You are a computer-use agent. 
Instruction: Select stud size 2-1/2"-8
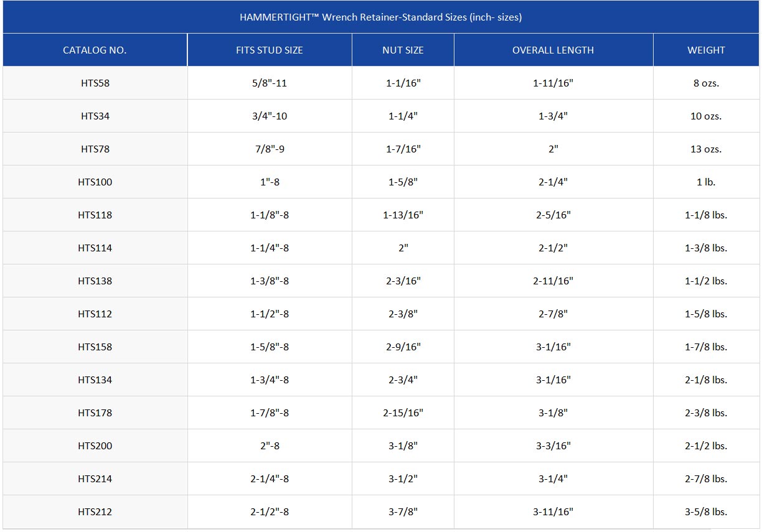[270, 512]
